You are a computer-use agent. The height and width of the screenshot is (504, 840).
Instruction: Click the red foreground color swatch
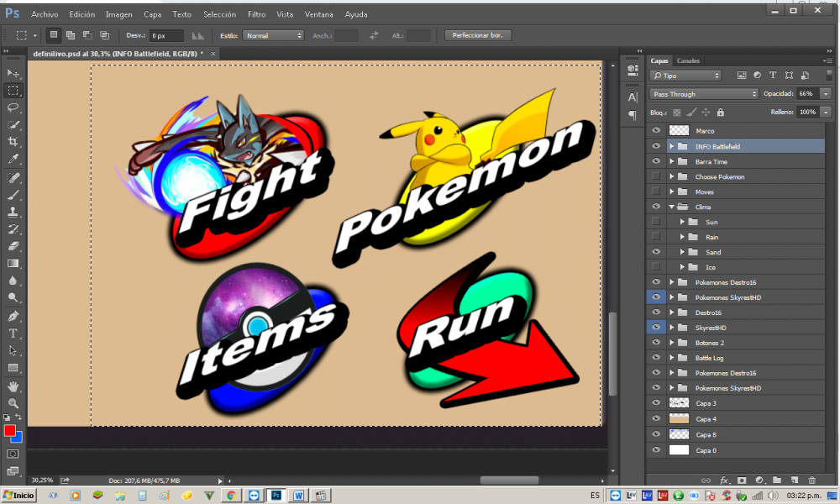pyautogui.click(x=10, y=431)
